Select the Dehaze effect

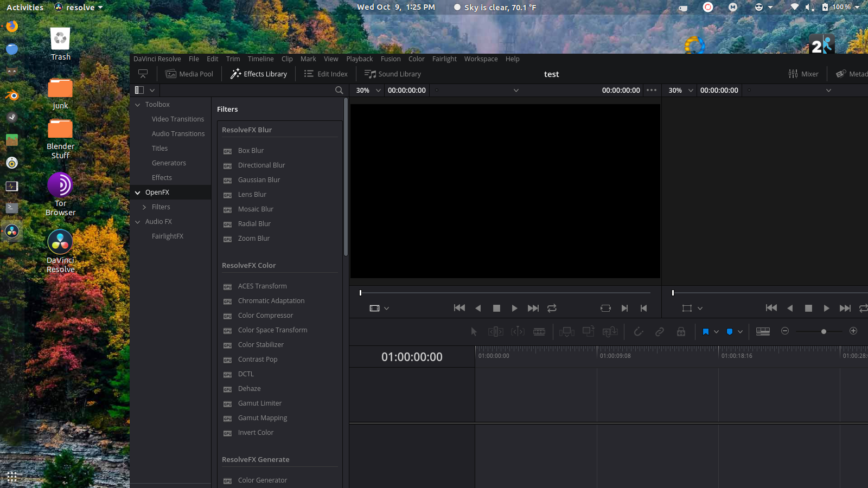(x=250, y=389)
